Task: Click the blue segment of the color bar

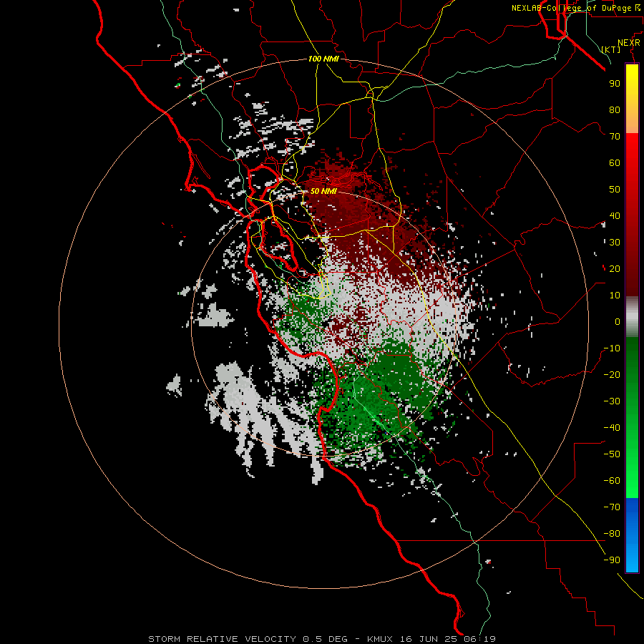Action: tap(632, 535)
